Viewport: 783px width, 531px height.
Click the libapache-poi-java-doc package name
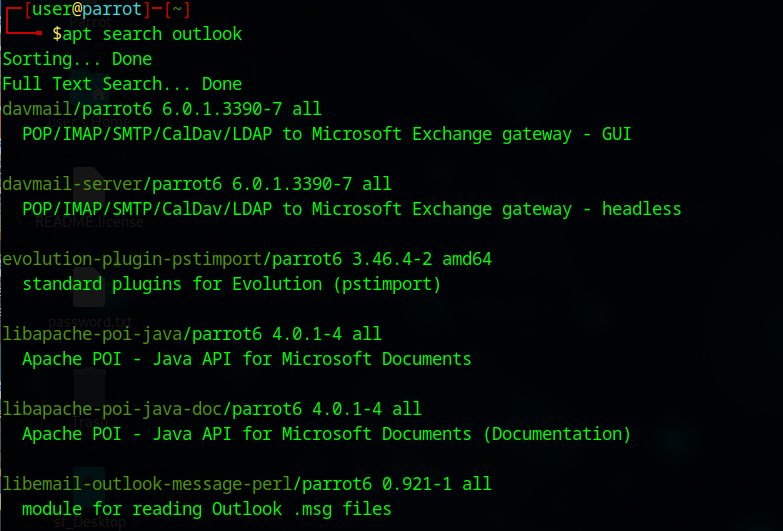[112, 409]
